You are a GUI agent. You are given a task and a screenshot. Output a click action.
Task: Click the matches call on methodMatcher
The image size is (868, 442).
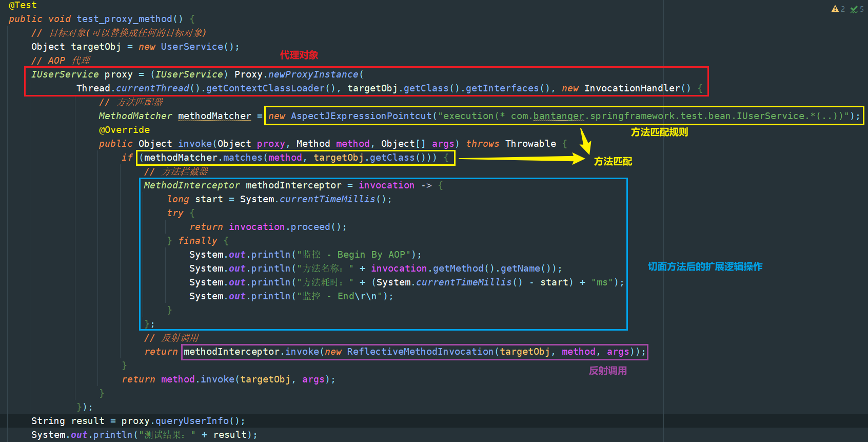click(x=243, y=158)
